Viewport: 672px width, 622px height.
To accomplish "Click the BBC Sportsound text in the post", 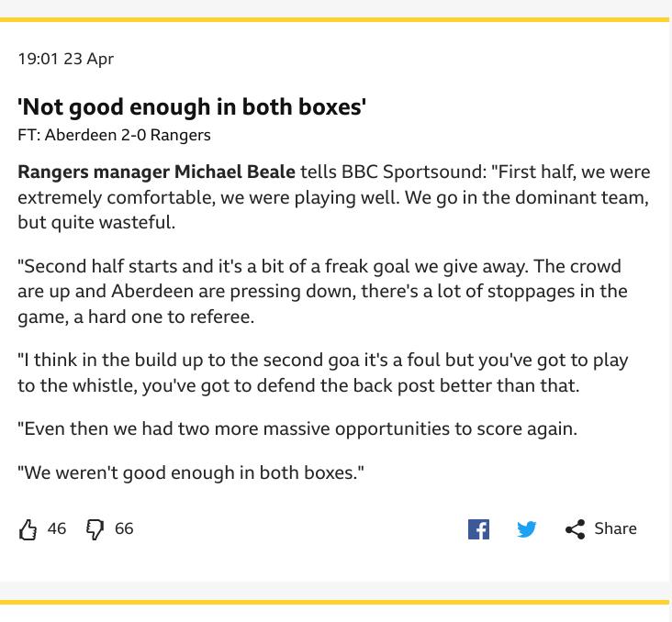I will click(x=413, y=172).
